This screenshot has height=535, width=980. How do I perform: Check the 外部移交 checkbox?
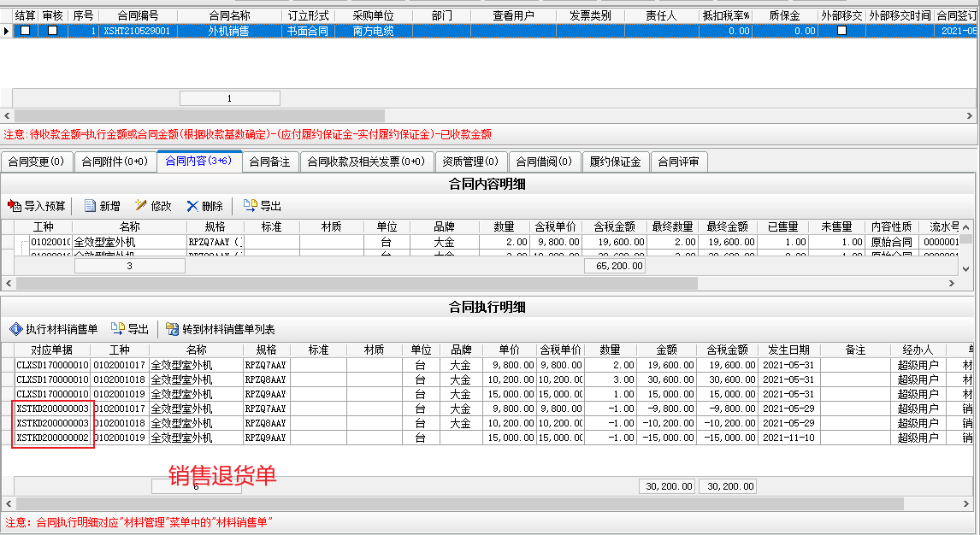[x=841, y=30]
